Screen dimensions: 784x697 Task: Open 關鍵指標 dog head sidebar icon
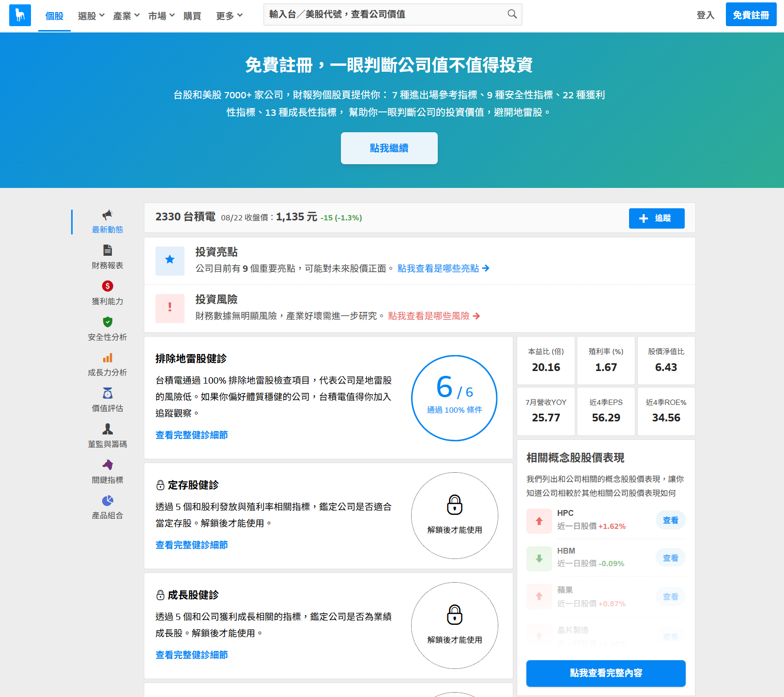pyautogui.click(x=108, y=465)
